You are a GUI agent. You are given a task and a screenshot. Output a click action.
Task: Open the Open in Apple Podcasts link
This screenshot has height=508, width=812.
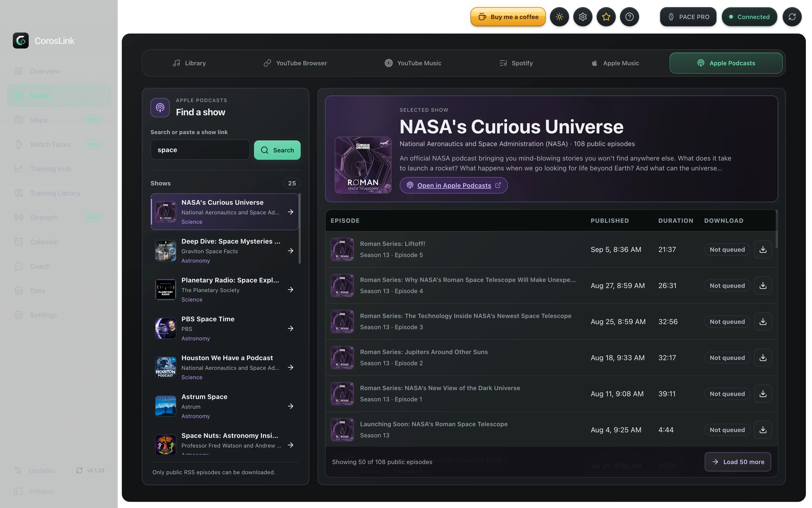(453, 185)
